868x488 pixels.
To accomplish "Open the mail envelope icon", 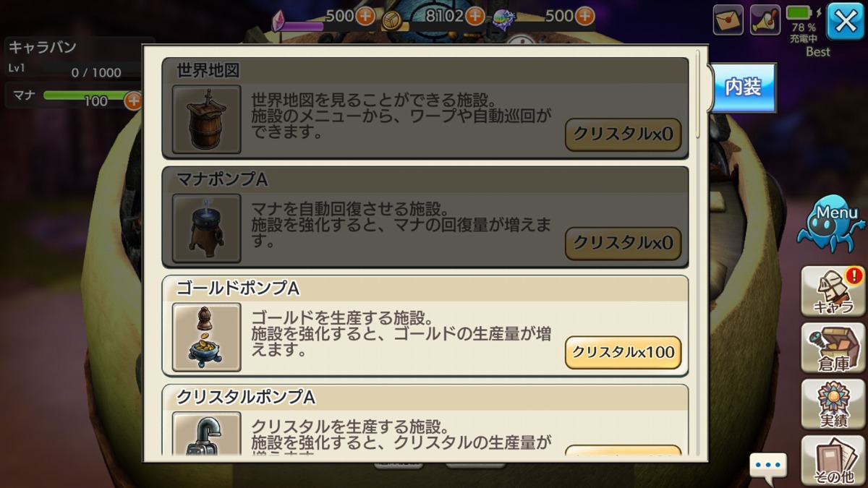I will coord(728,20).
